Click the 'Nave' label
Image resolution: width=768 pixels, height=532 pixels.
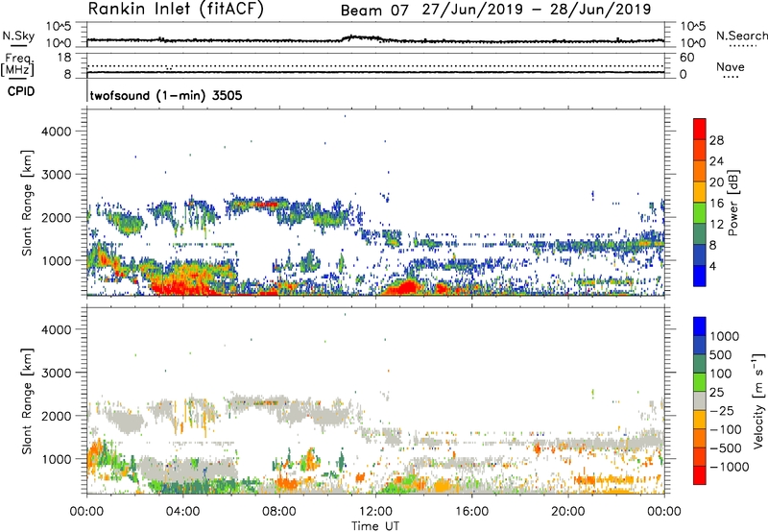pos(731,67)
